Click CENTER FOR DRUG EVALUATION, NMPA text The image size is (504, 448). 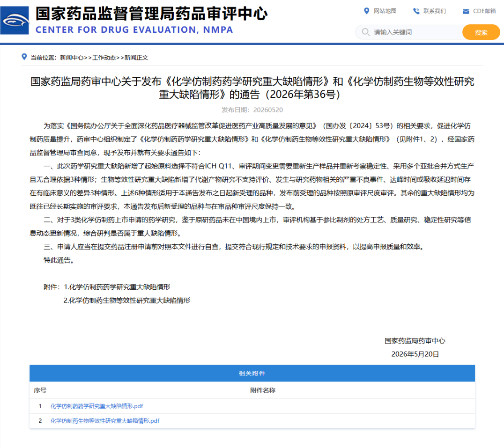click(134, 30)
